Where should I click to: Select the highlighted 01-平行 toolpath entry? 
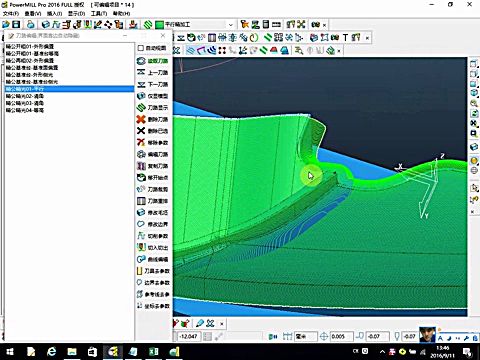pos(69,89)
